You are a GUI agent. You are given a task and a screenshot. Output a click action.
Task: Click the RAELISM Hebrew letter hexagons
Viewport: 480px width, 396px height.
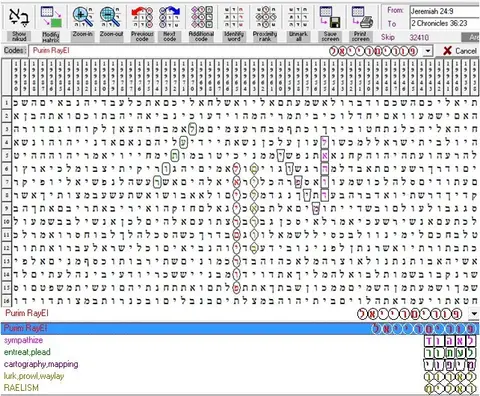[450, 388]
